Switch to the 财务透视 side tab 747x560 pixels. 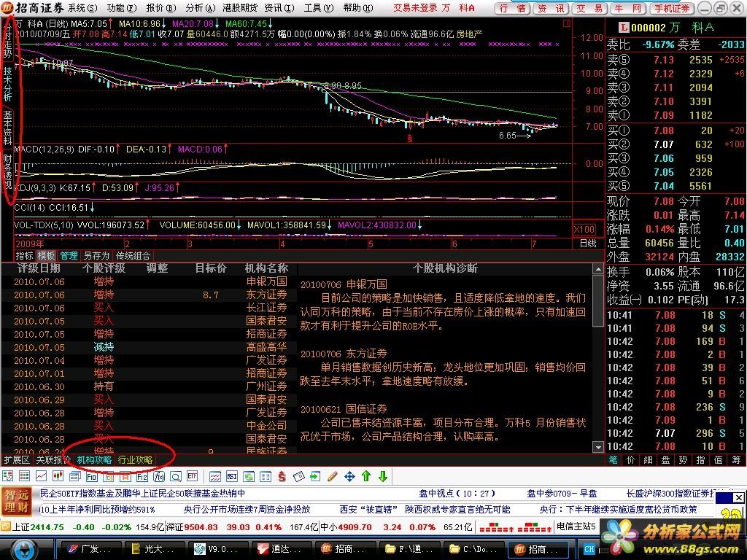point(7,171)
